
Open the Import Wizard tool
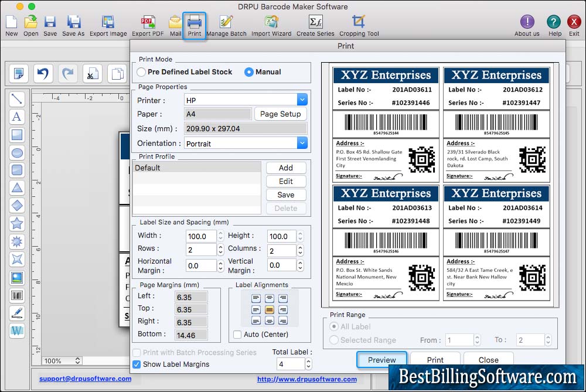[271, 23]
